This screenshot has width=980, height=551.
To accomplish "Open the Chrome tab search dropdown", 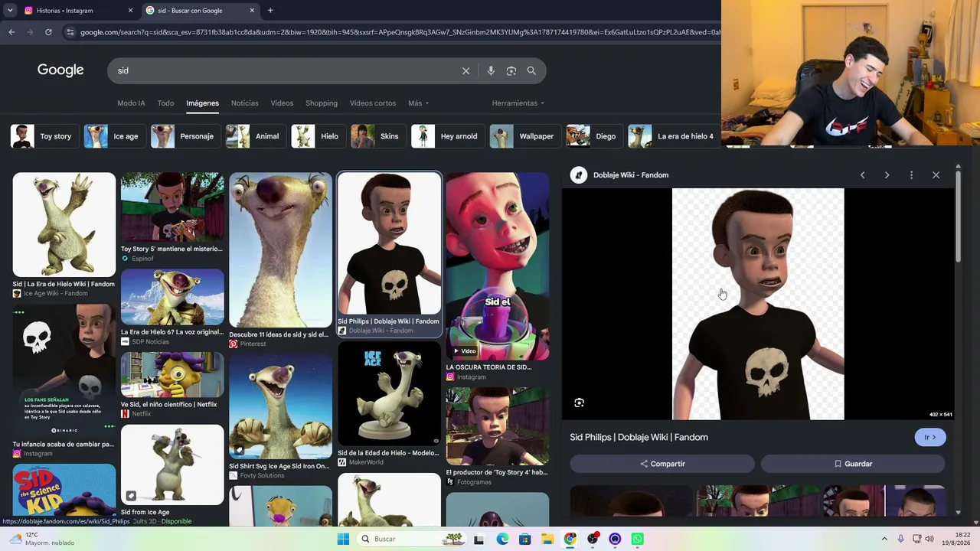I will coord(10,11).
